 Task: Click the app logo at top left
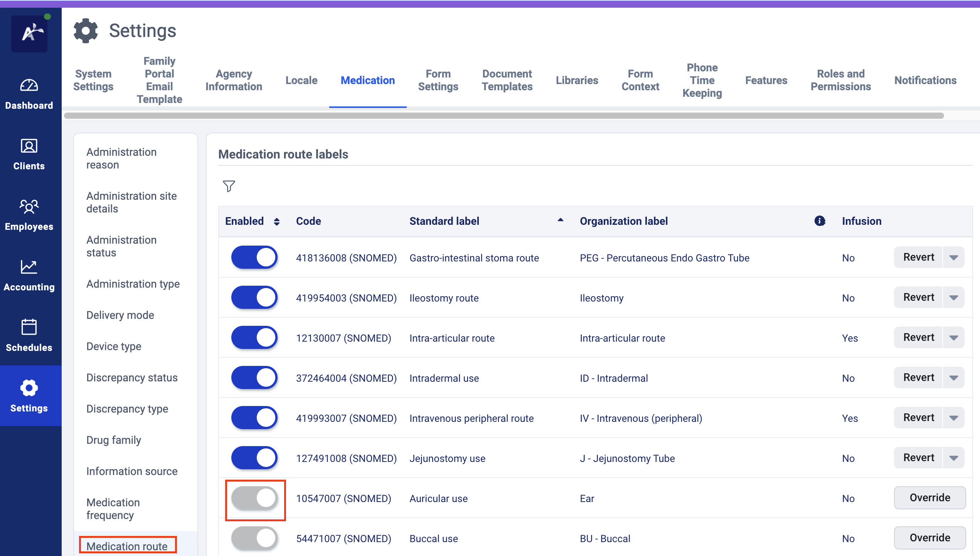[x=29, y=33]
